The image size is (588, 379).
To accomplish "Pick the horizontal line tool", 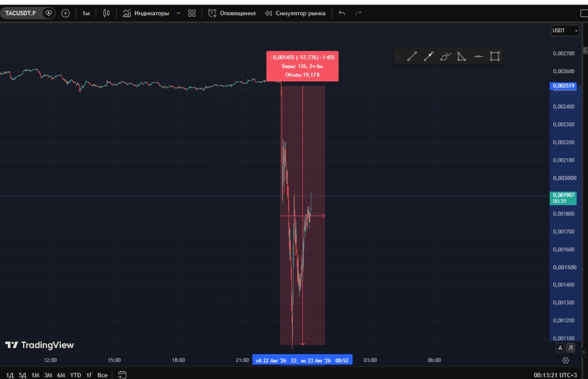I will (478, 57).
